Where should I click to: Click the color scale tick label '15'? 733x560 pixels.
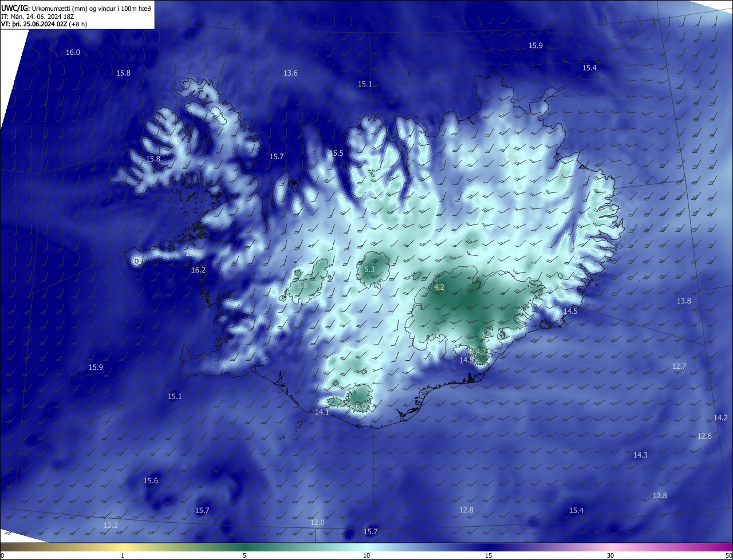[488, 555]
